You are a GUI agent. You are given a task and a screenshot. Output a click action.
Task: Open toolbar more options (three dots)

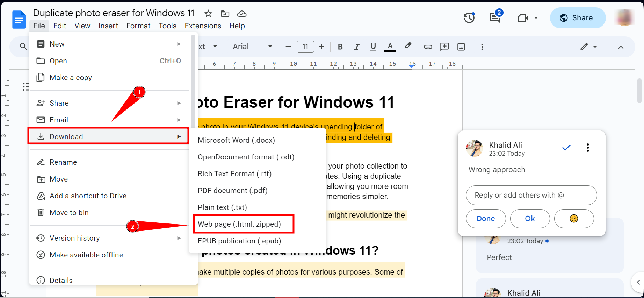click(x=482, y=47)
